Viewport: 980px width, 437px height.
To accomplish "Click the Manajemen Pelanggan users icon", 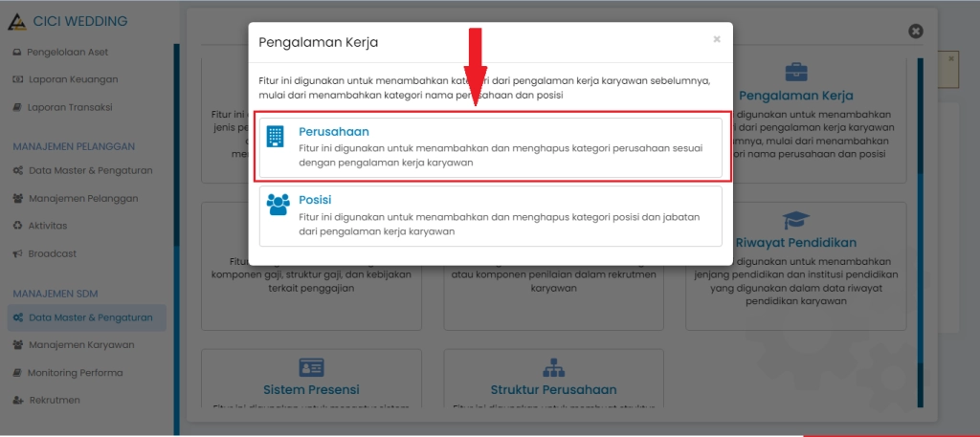I will point(18,199).
